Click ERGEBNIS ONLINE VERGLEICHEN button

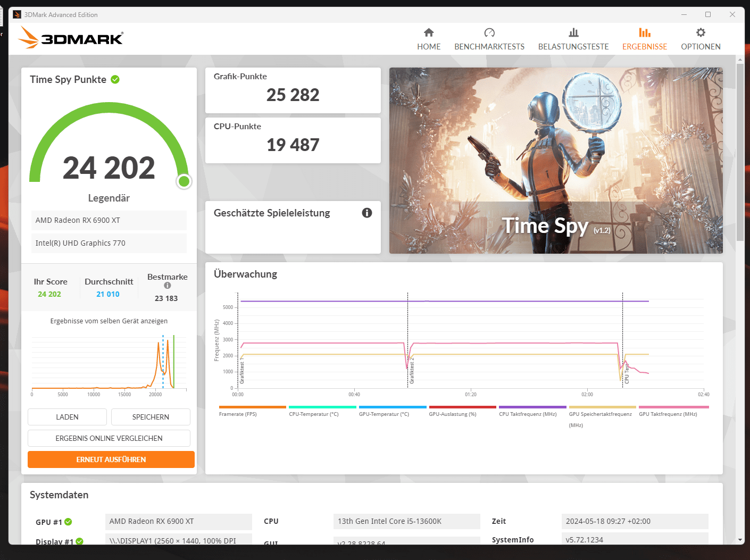click(x=109, y=438)
